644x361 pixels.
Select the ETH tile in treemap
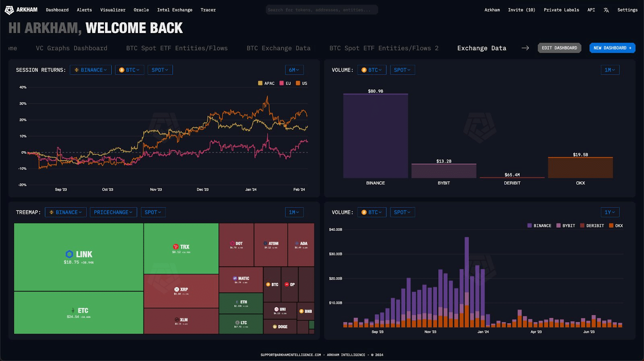(x=241, y=303)
